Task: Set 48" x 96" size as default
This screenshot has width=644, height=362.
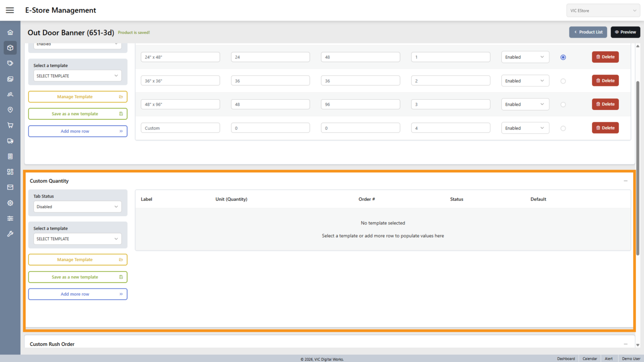Action: click(563, 105)
